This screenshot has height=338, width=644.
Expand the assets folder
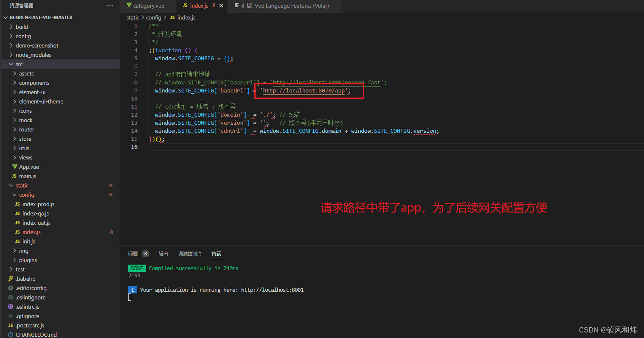click(26, 73)
